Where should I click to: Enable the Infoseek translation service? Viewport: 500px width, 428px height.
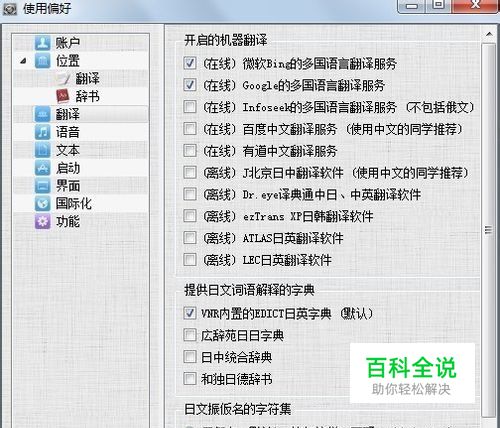click(190, 107)
